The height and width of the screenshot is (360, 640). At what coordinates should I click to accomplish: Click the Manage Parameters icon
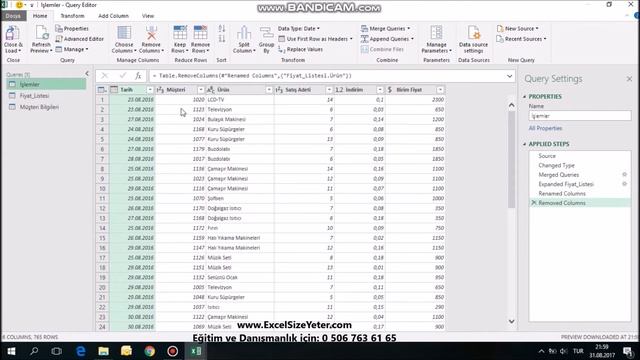[x=436, y=33]
